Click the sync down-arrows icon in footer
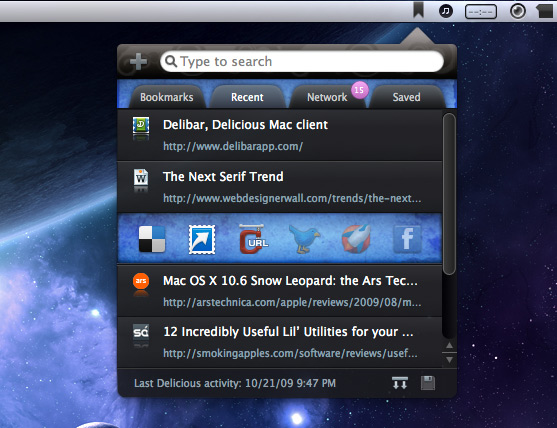Viewport: 557px width, 428px height. [400, 383]
